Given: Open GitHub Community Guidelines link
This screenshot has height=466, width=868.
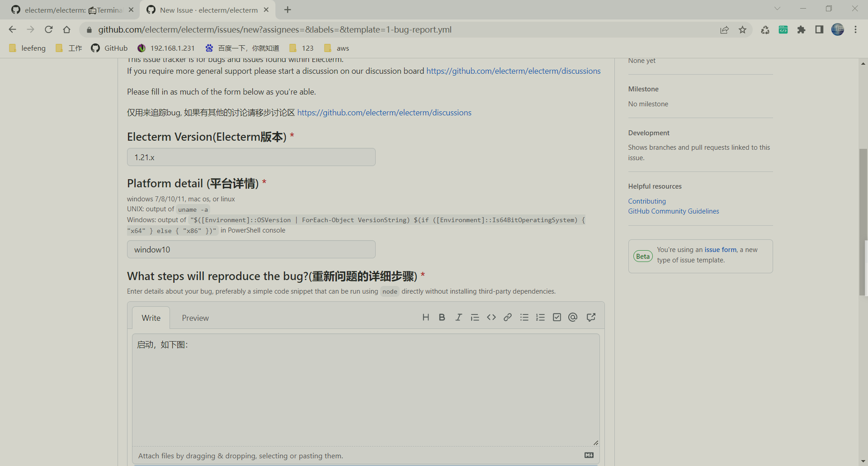Looking at the screenshot, I should click(x=673, y=211).
